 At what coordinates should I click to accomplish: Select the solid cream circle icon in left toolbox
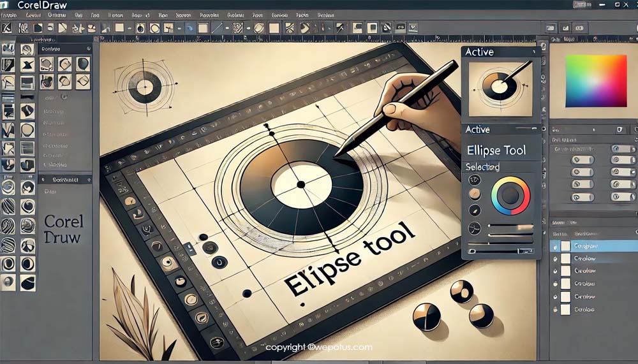tap(27, 130)
